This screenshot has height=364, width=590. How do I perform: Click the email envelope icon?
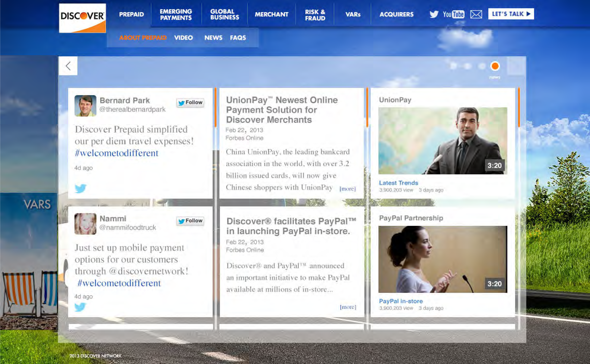pyautogui.click(x=476, y=14)
